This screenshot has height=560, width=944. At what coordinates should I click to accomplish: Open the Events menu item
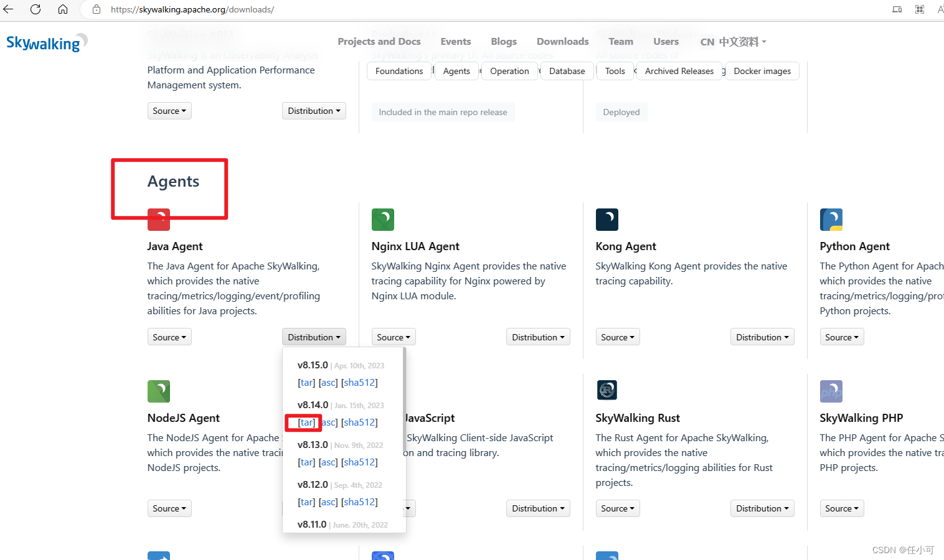click(456, 42)
